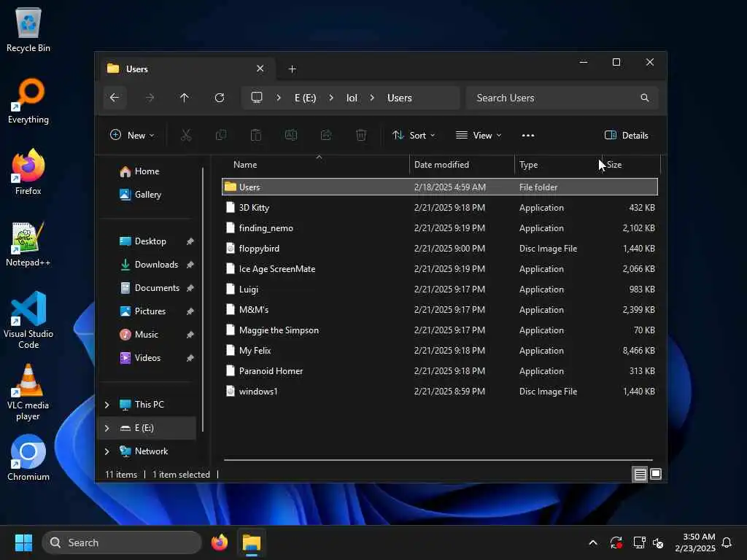Select the floppybird disc image file
The height and width of the screenshot is (560, 747).
440,249
